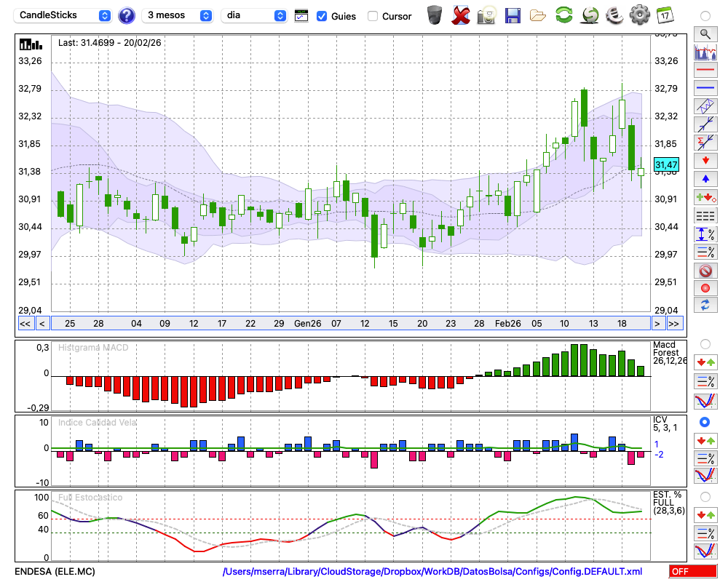Viewport: 728px width, 582px height.
Task: Open the calendar date icon
Action: (x=664, y=15)
